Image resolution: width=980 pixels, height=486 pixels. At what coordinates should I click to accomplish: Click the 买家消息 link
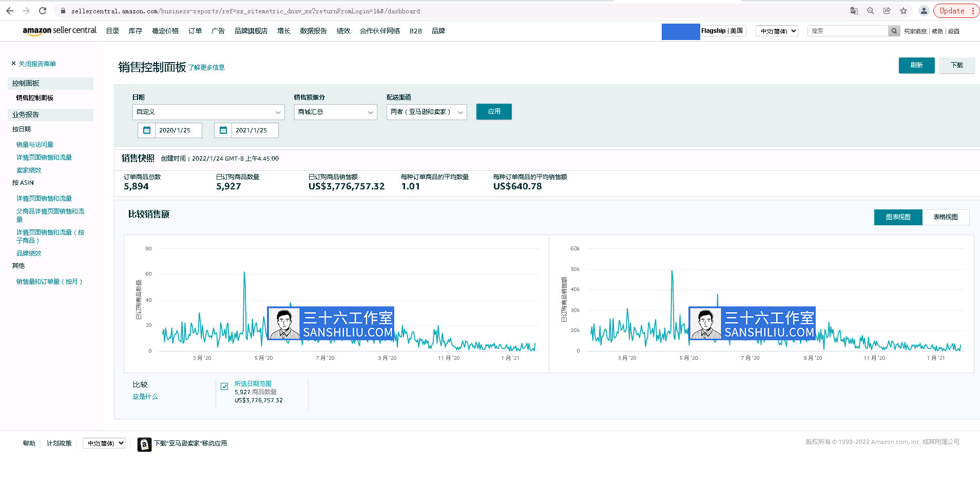pos(915,31)
